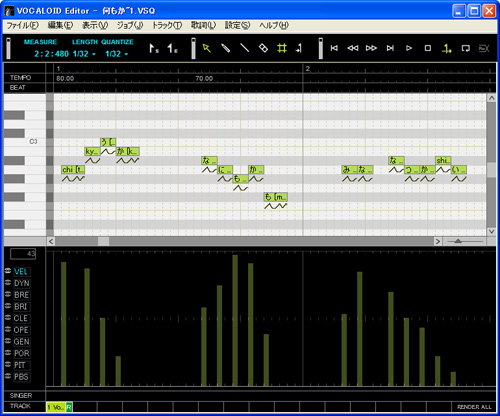Start playback with play button
The width and height of the screenshot is (500, 416).
click(x=409, y=48)
